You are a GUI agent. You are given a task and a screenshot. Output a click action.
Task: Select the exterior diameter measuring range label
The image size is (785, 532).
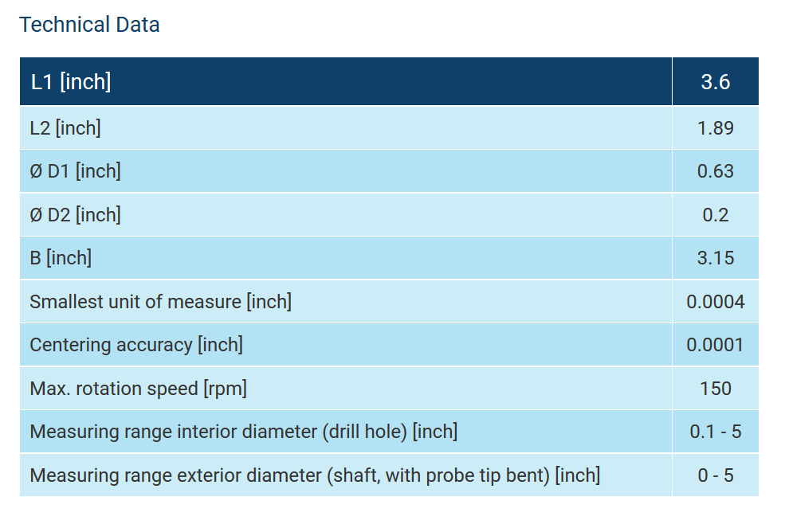click(x=314, y=475)
